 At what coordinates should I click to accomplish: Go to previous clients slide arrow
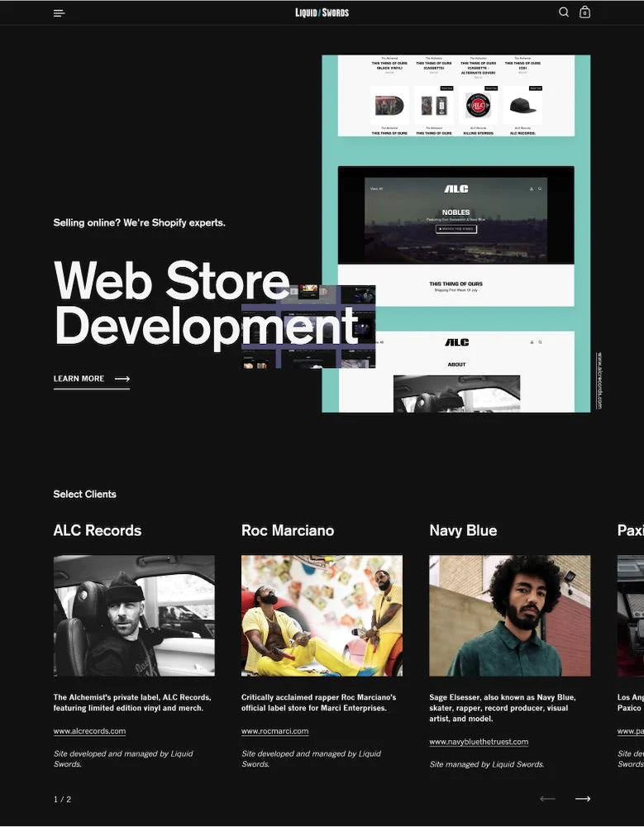click(x=547, y=799)
